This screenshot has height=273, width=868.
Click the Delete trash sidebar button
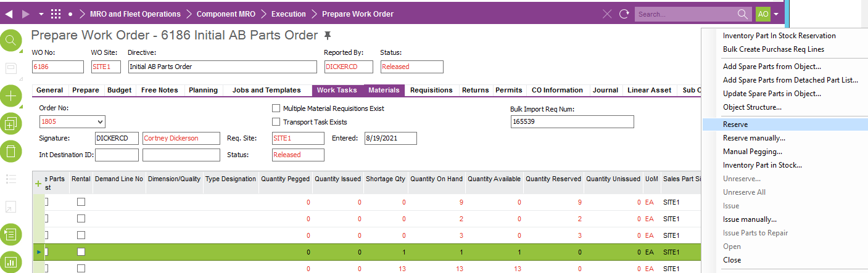(11, 151)
